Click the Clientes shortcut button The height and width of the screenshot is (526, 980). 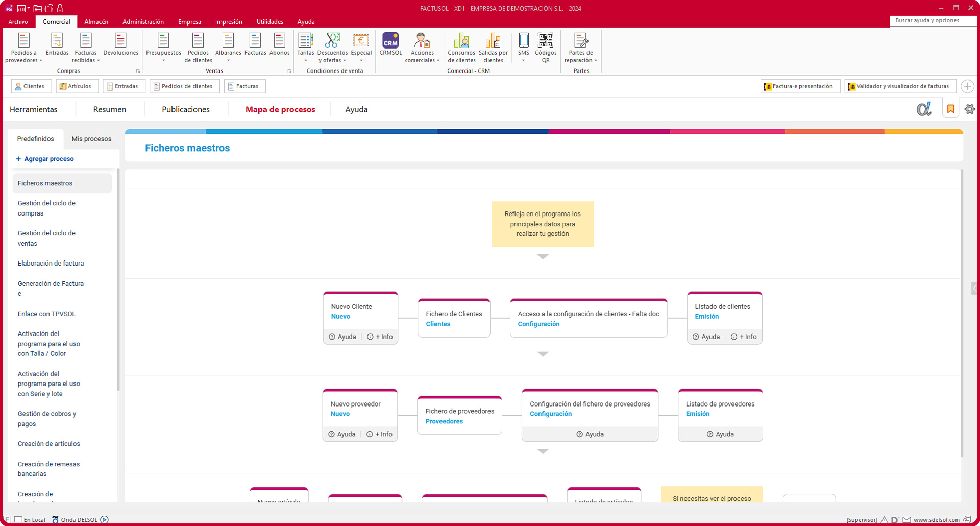pyautogui.click(x=31, y=86)
